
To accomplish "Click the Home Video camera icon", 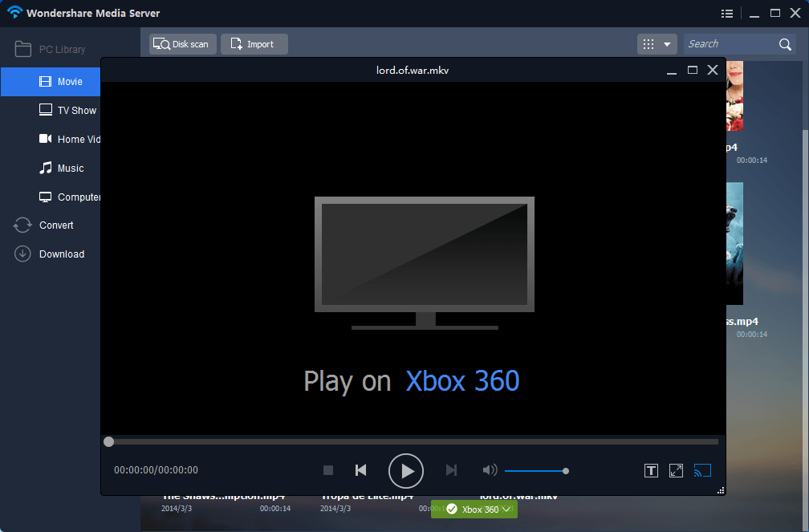I will [46, 139].
